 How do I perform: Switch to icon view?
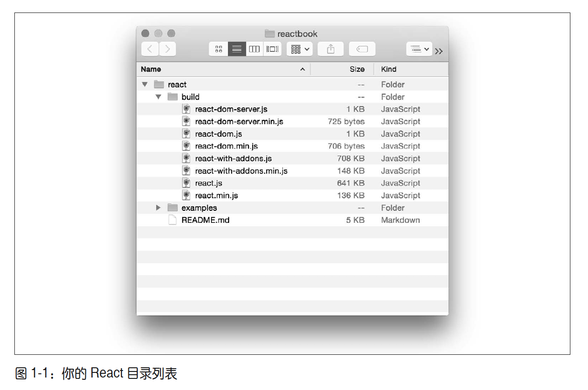coord(218,49)
